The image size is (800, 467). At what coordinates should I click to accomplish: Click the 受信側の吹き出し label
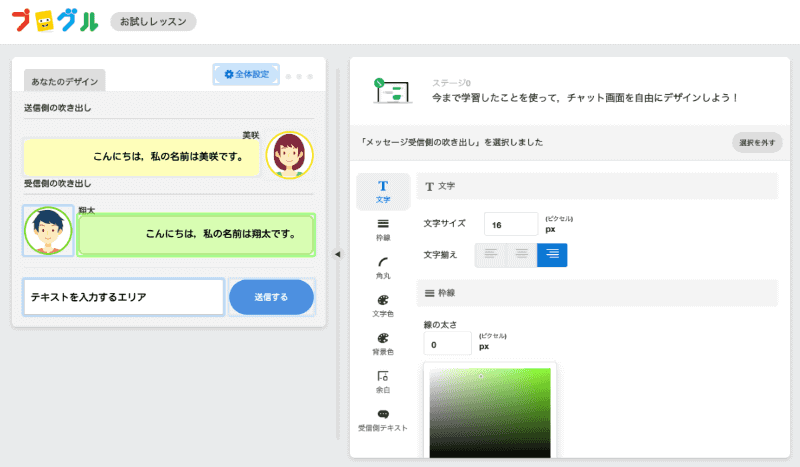pos(58,183)
